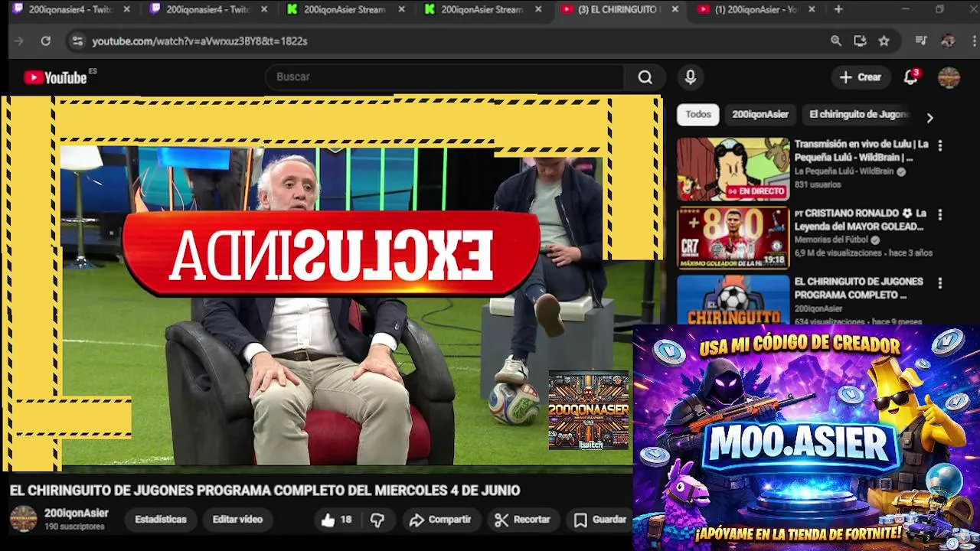Image resolution: width=980 pixels, height=551 pixels.
Task: Open the El Chiringuito suggested video thumbnail
Action: (x=733, y=300)
